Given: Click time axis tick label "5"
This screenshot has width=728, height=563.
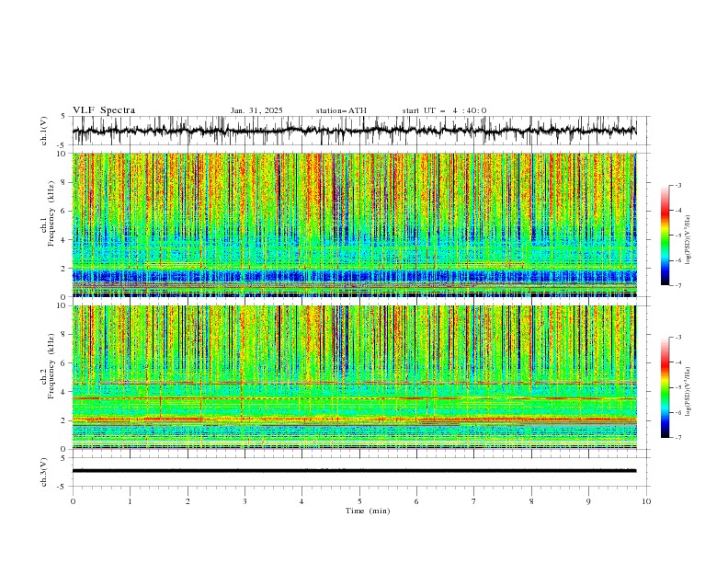Looking at the screenshot, I should 359,501.
